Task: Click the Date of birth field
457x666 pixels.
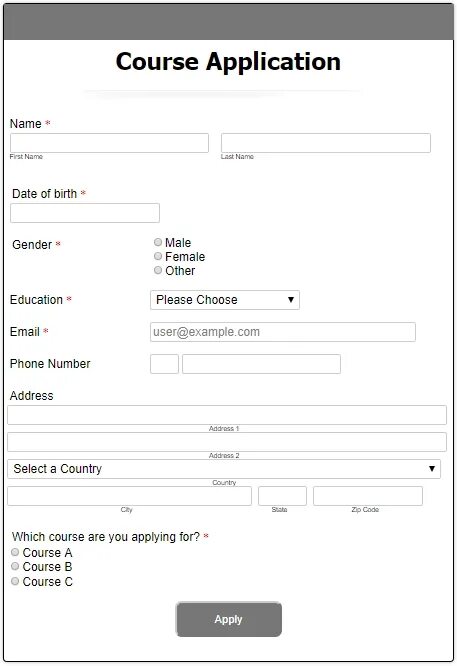Action: click(x=85, y=213)
